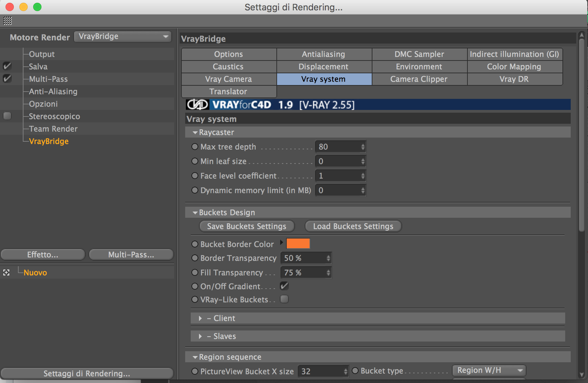588x383 pixels.
Task: Click the vertical scrollbar of the VrayBridge panel
Action: (x=581, y=135)
